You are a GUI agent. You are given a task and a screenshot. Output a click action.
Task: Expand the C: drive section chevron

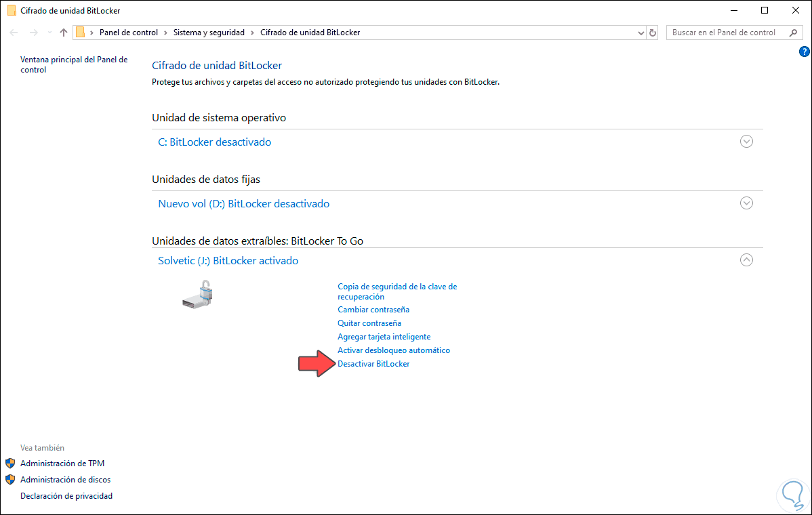pos(746,142)
